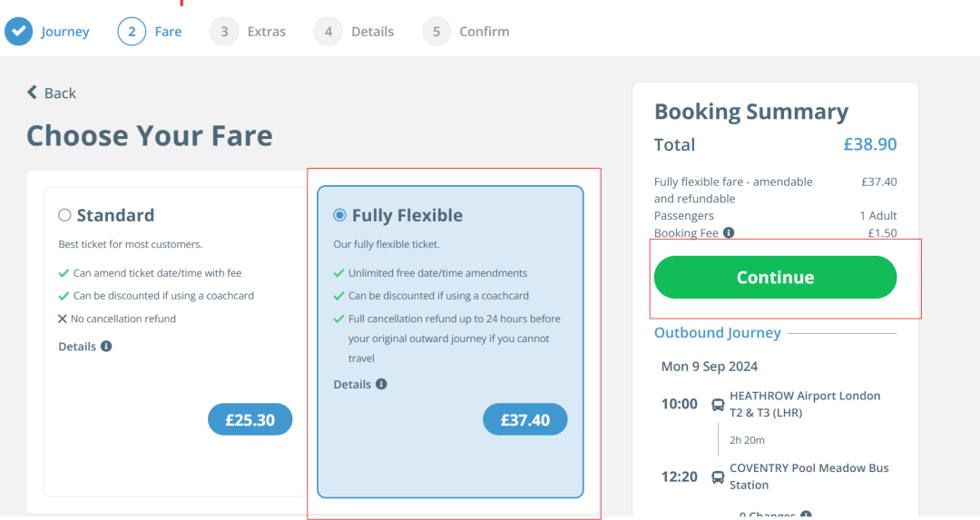Click the back chevron arrow icon
The width and height of the screenshot is (980, 520).
pyautogui.click(x=33, y=93)
